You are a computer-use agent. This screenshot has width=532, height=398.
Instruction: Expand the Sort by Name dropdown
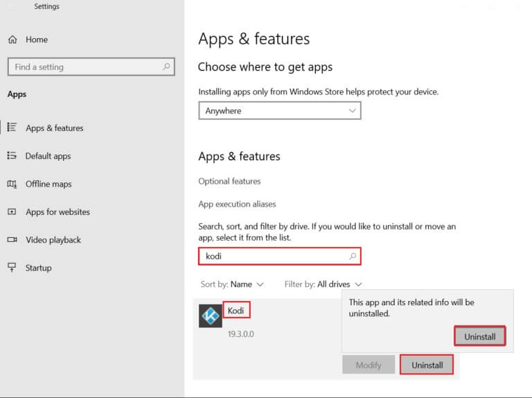pyautogui.click(x=232, y=284)
